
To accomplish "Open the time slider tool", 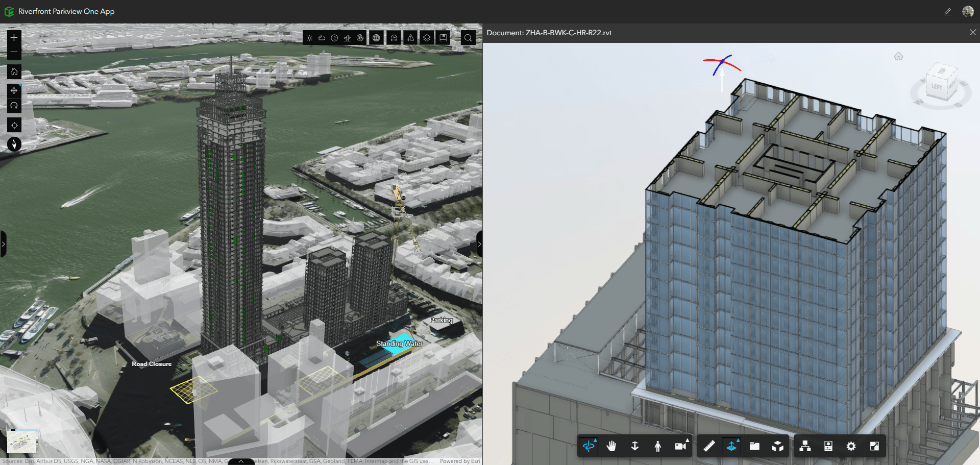I will coord(394,37).
